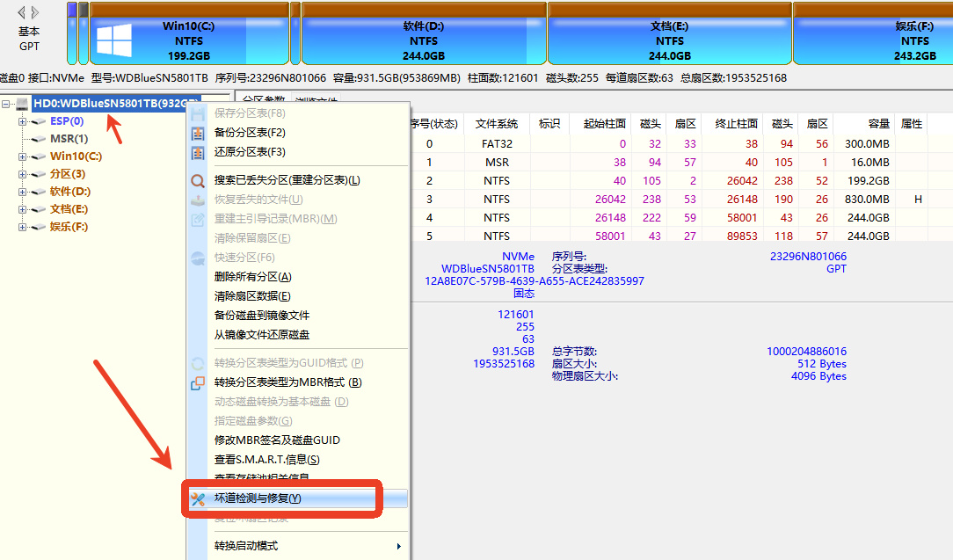Expand the Win10(C:) tree node
The width and height of the screenshot is (953, 560).
click(22, 156)
